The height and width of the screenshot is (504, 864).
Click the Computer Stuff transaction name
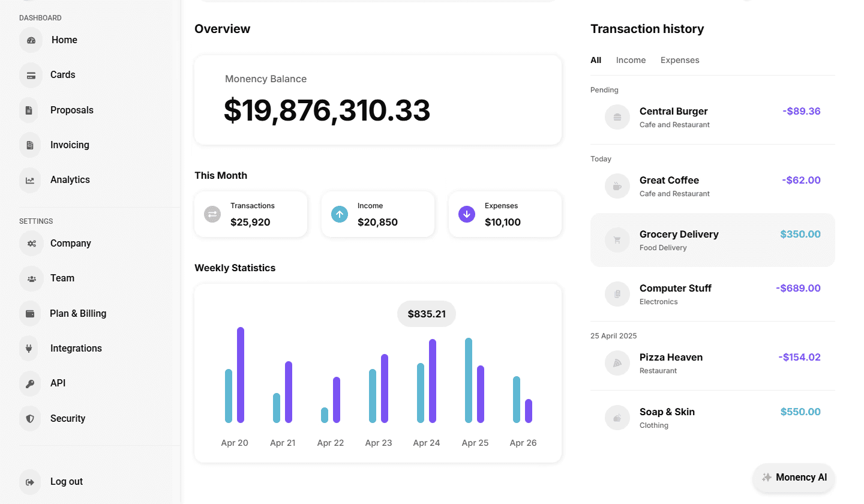pos(675,289)
